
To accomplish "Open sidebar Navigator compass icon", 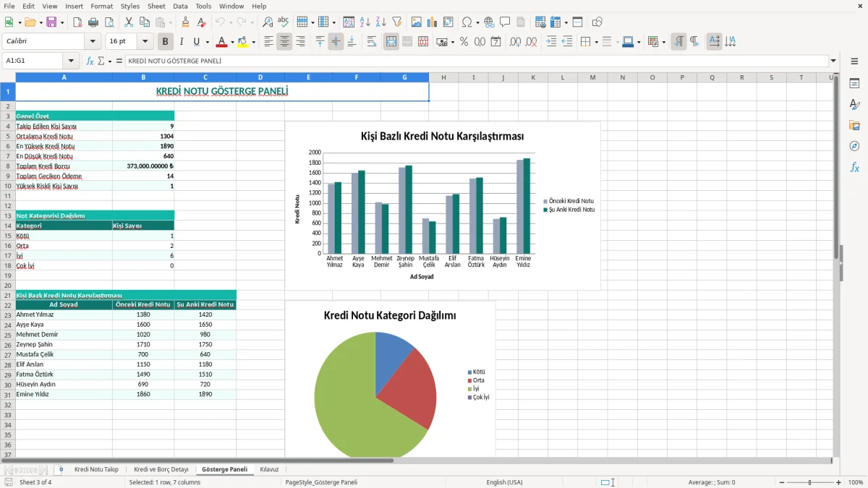I will 854,146.
